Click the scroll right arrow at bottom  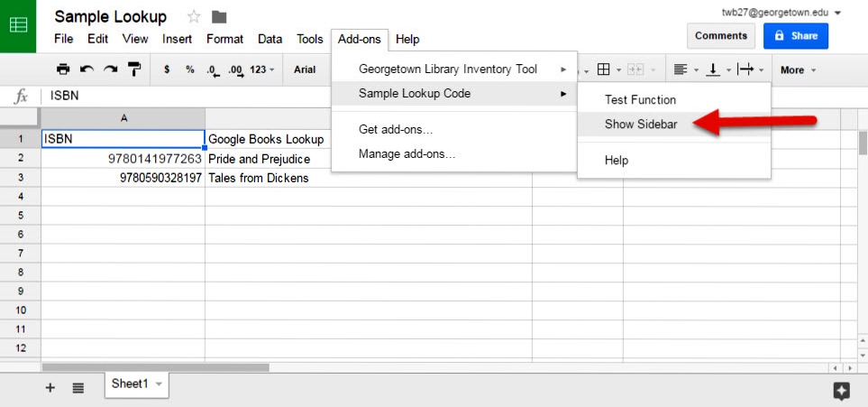point(849,368)
